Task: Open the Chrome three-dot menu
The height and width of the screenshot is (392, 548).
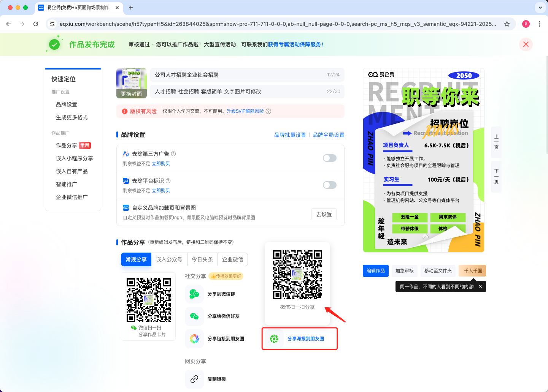Action: coord(539,24)
